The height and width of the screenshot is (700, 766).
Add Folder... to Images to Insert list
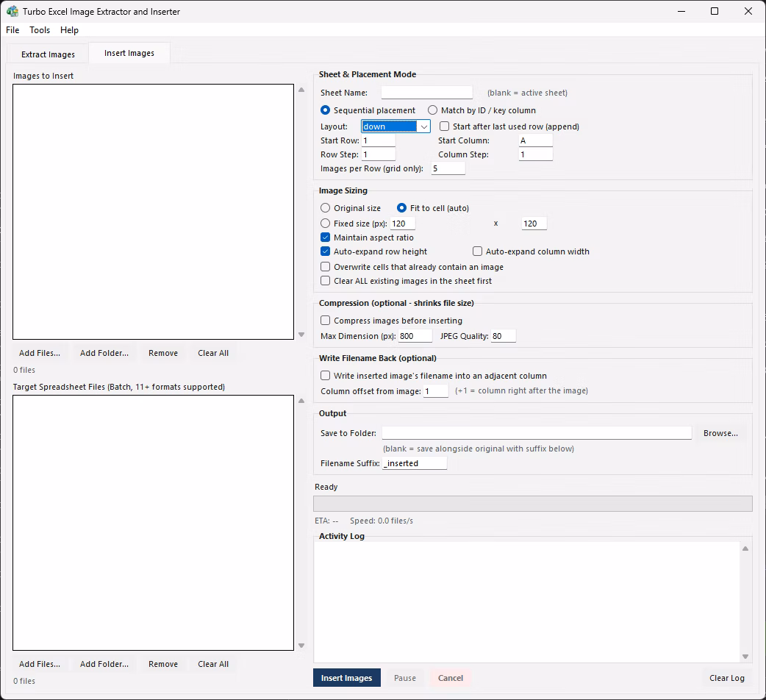point(104,353)
